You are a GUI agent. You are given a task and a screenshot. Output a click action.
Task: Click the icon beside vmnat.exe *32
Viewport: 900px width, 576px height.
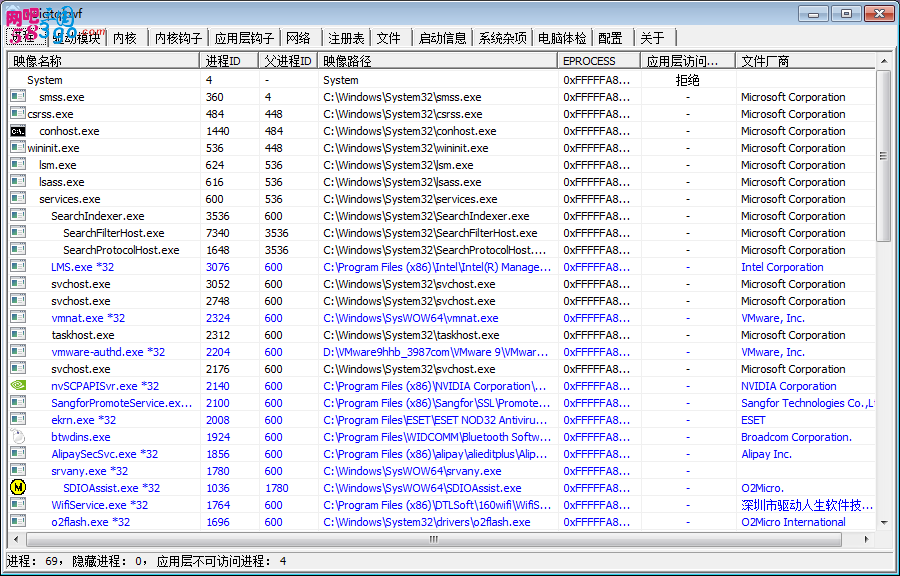pos(18,318)
